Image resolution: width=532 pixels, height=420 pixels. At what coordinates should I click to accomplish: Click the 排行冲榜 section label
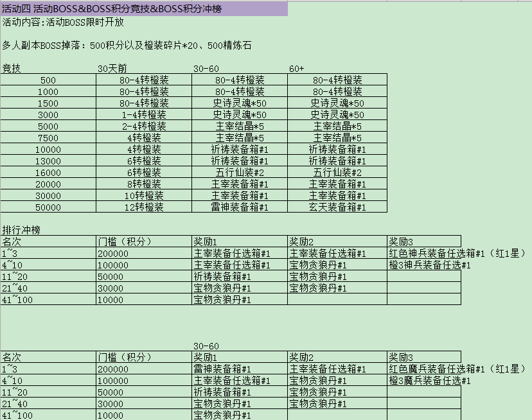22,231
